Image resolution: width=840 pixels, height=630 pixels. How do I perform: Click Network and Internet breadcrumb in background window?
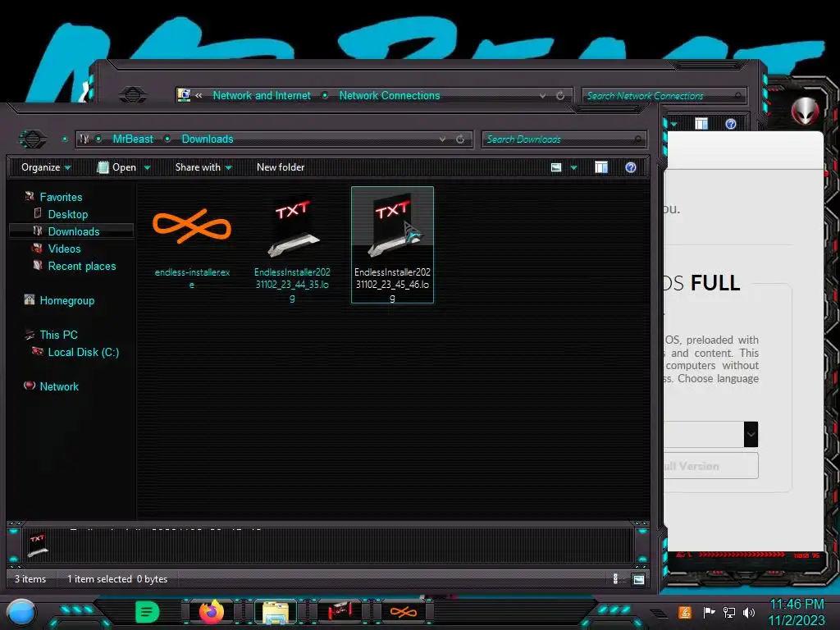pos(262,95)
